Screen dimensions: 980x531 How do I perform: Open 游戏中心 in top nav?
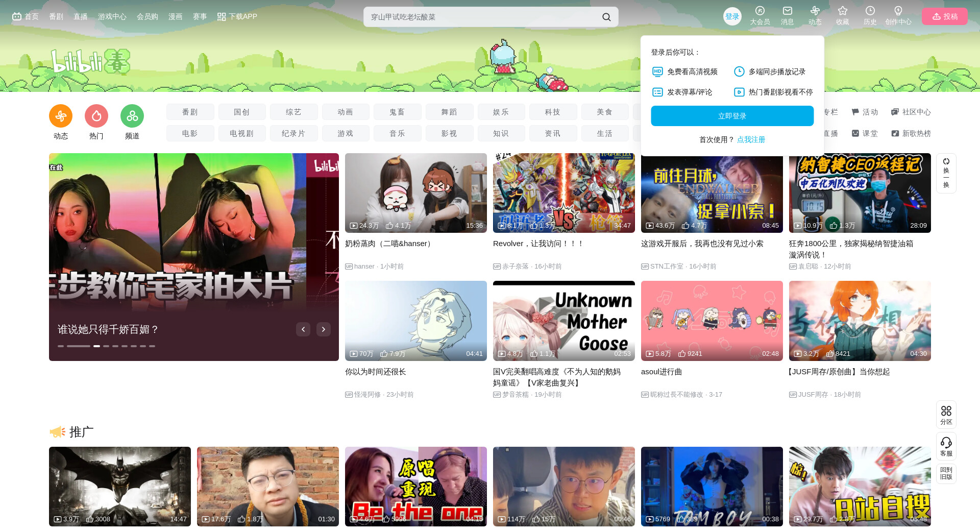point(112,16)
